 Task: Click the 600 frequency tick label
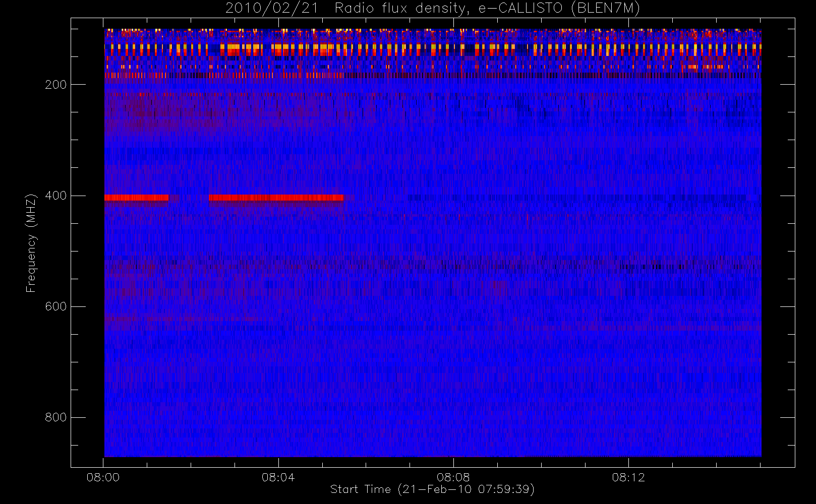pos(56,306)
